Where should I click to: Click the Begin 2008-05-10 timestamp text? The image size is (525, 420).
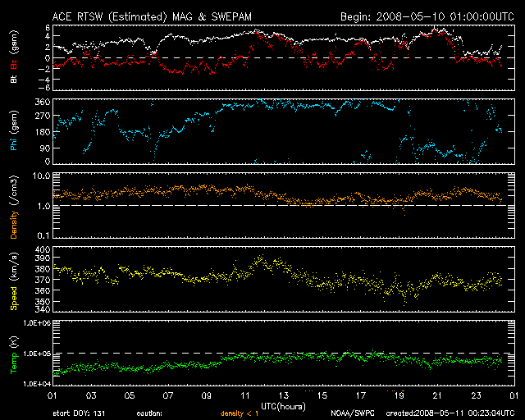click(427, 17)
